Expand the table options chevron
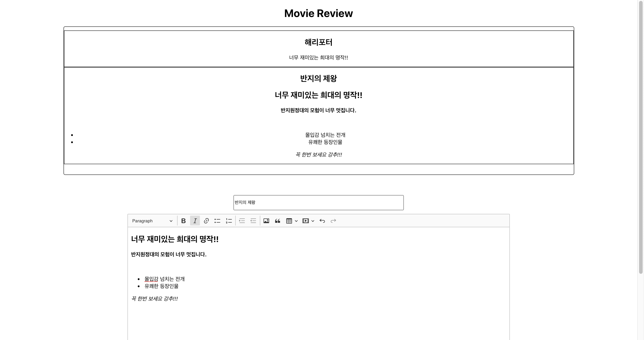 tap(296, 221)
